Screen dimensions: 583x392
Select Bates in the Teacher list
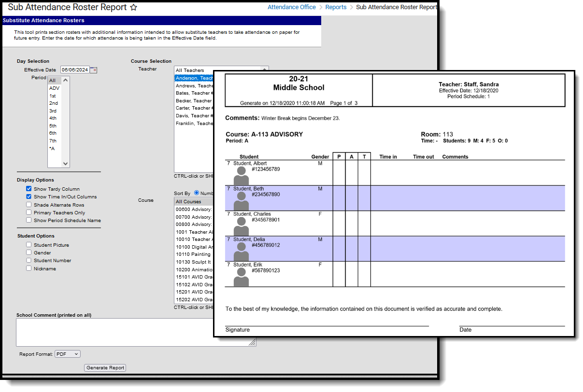194,93
